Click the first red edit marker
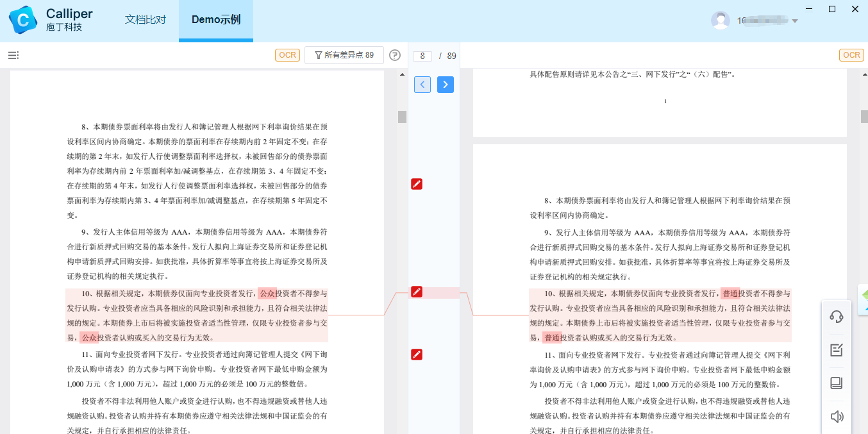This screenshot has height=434, width=868. point(417,185)
